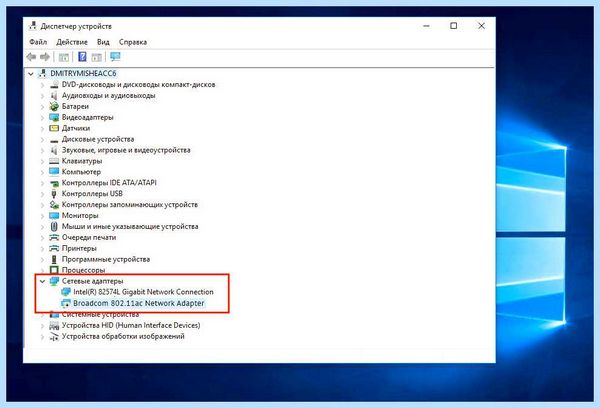Open the Справка menu
The width and height of the screenshot is (600, 408).
click(133, 42)
